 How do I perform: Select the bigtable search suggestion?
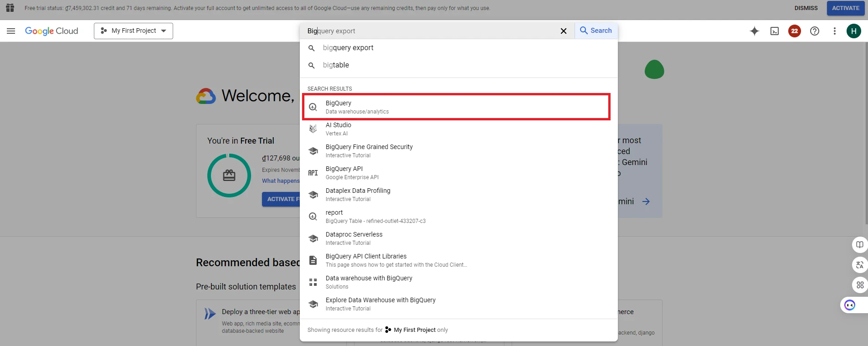point(336,65)
